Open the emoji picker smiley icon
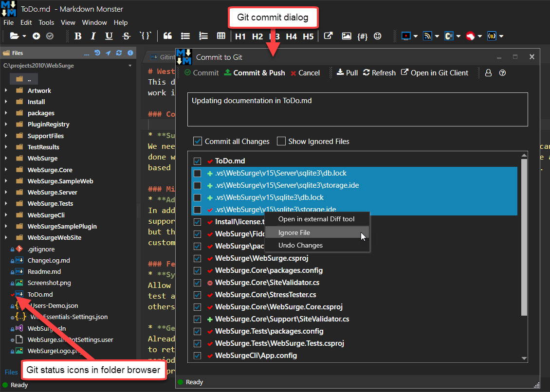Screen dimensions: 550x392 point(377,36)
